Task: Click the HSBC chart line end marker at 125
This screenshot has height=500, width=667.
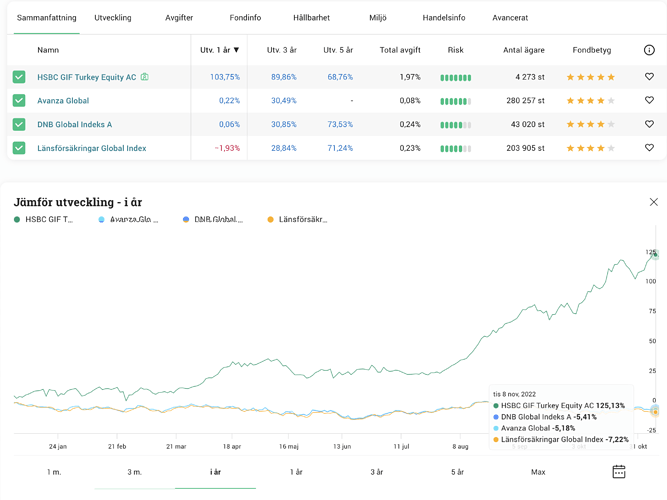Action: click(655, 254)
